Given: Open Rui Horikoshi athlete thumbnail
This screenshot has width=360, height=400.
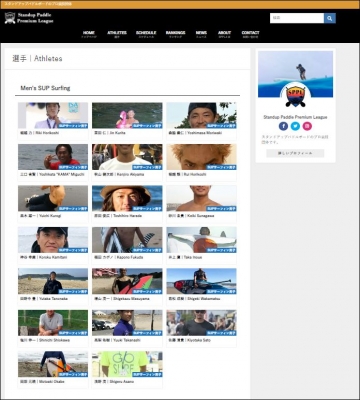Looking at the screenshot, I should 202,157.
